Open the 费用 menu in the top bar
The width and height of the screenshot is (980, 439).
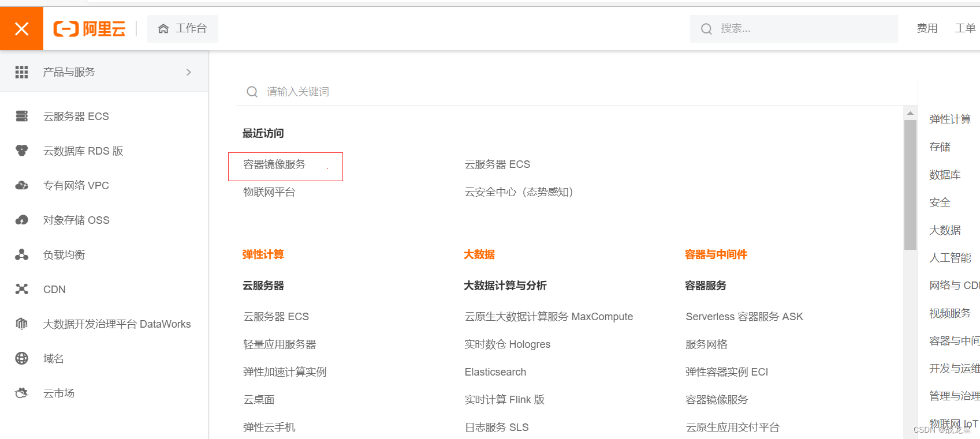coord(927,28)
